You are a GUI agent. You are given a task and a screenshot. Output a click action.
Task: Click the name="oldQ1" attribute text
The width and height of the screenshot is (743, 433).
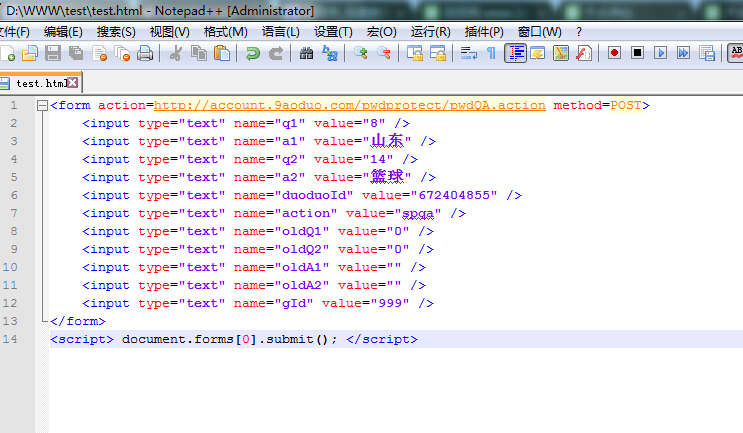(281, 231)
